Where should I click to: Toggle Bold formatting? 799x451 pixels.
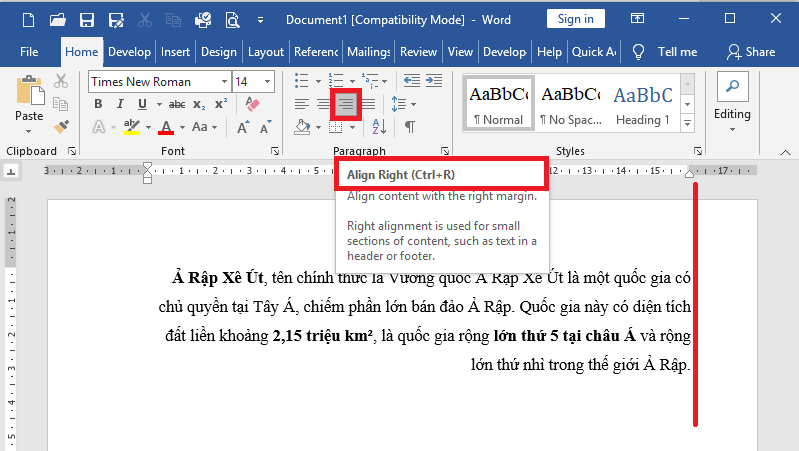pos(98,104)
